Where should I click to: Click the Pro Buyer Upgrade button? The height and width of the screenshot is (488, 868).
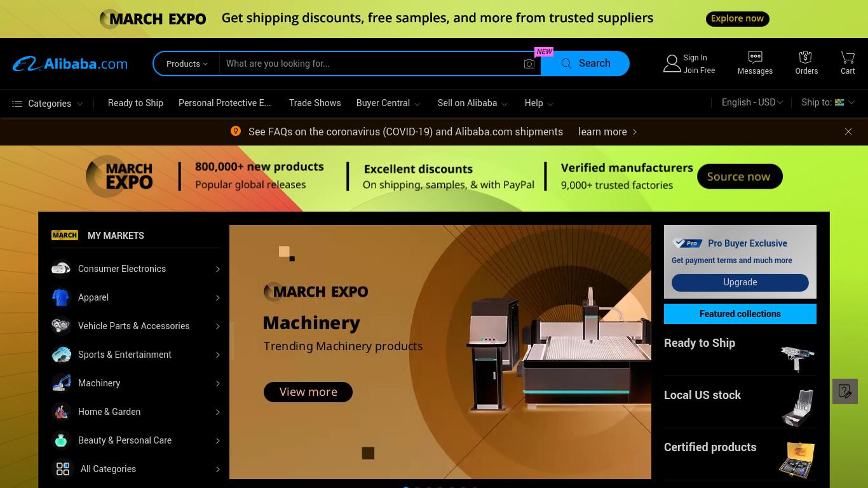tap(740, 282)
